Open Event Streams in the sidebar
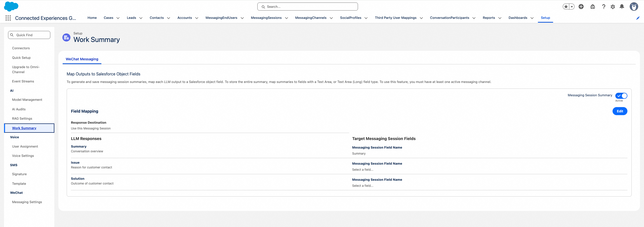 pos(23,81)
